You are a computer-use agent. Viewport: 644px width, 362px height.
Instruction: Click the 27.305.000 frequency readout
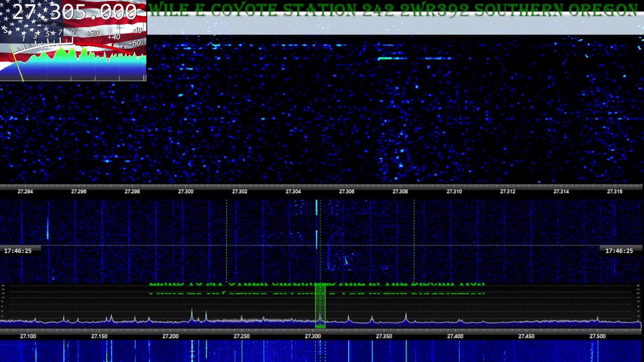tap(74, 12)
